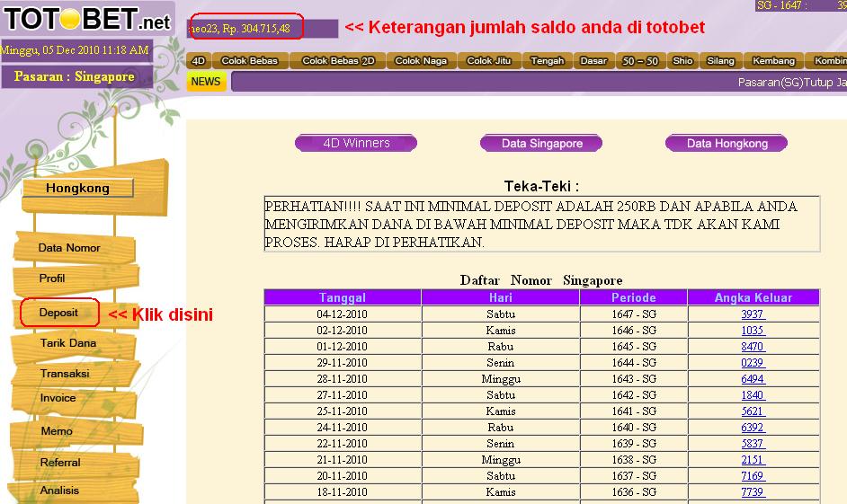Open result number 1840
The width and height of the screenshot is (847, 504).
pyautogui.click(x=753, y=395)
